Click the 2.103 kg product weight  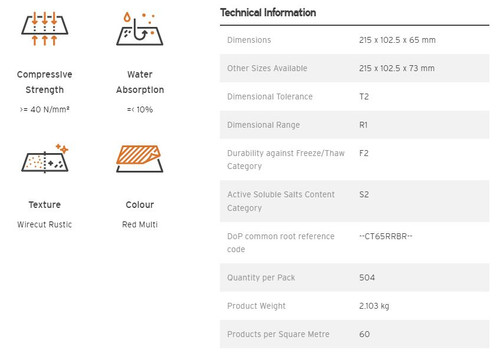click(374, 306)
